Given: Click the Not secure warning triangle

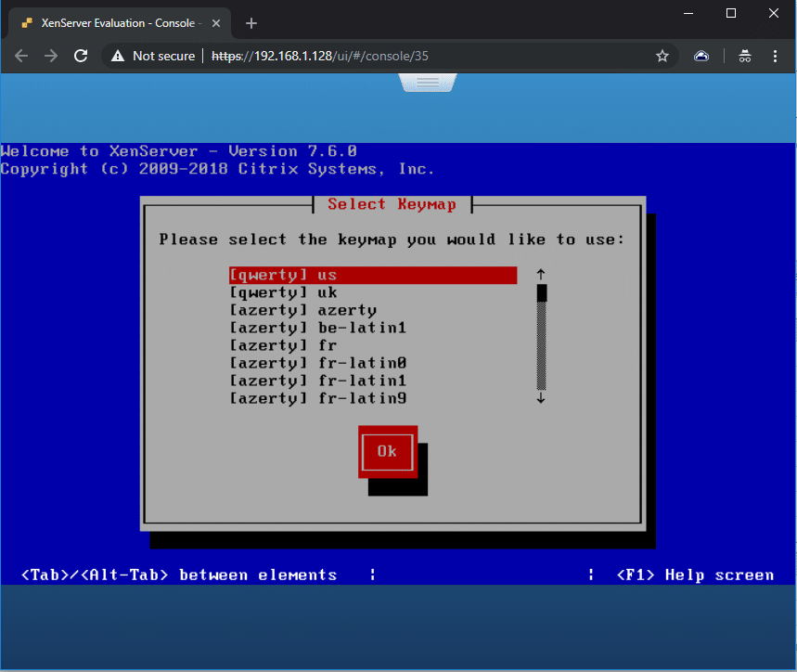Looking at the screenshot, I should point(118,56).
